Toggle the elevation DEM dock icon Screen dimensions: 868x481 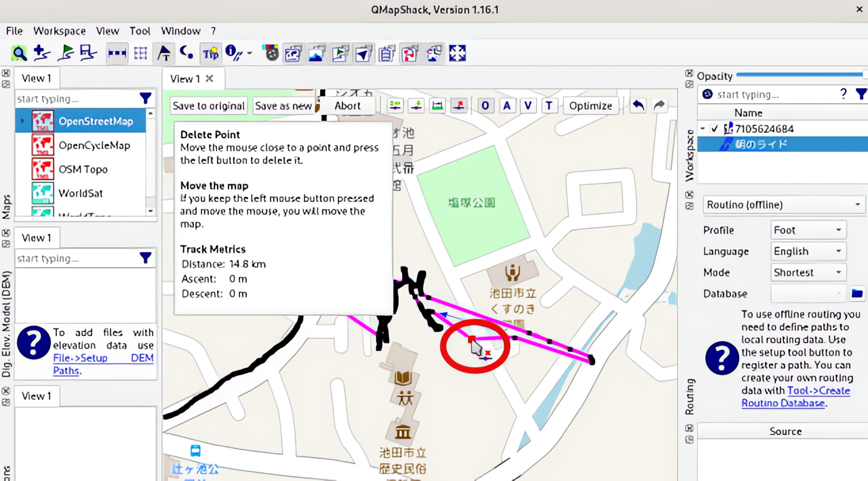point(317,54)
